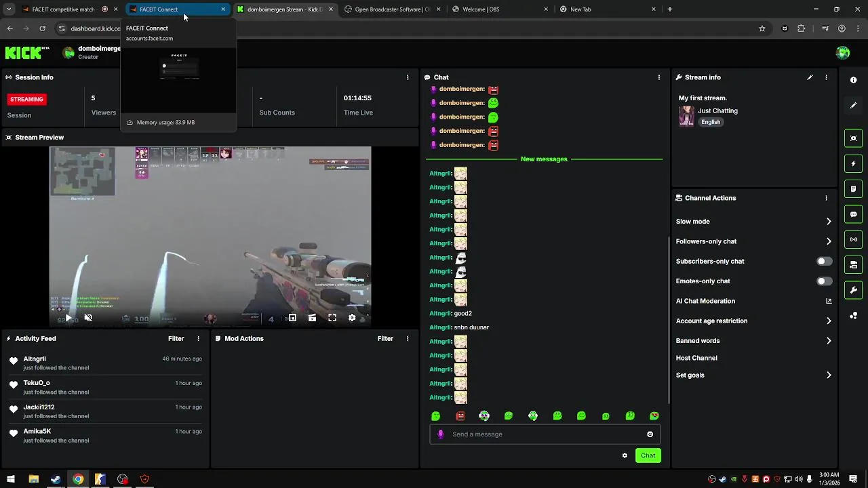The width and height of the screenshot is (868, 488).
Task: Switch to domboimergen Stream Kick tab
Action: click(x=285, y=9)
